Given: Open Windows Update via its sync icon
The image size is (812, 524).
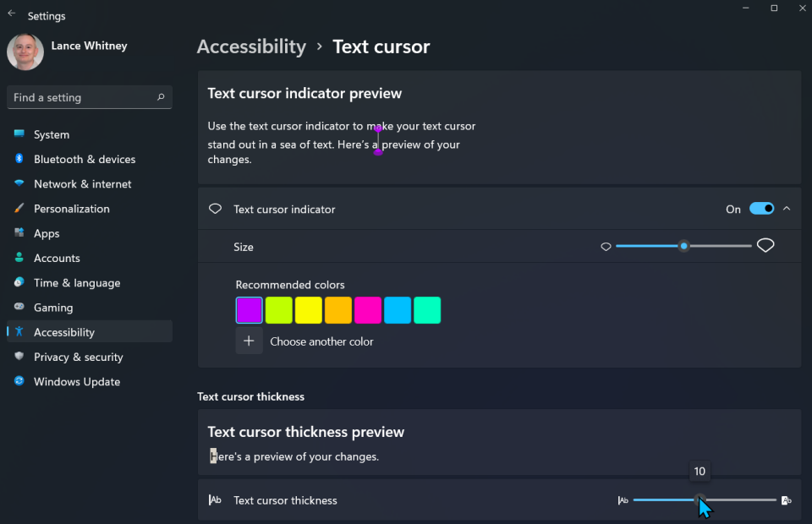Looking at the screenshot, I should [x=19, y=381].
